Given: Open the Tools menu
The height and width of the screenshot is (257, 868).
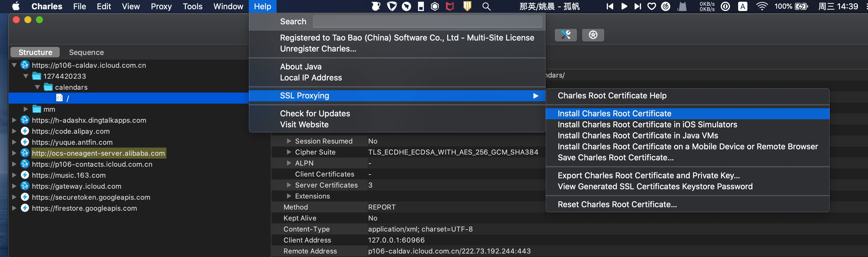Looking at the screenshot, I should click(x=193, y=6).
